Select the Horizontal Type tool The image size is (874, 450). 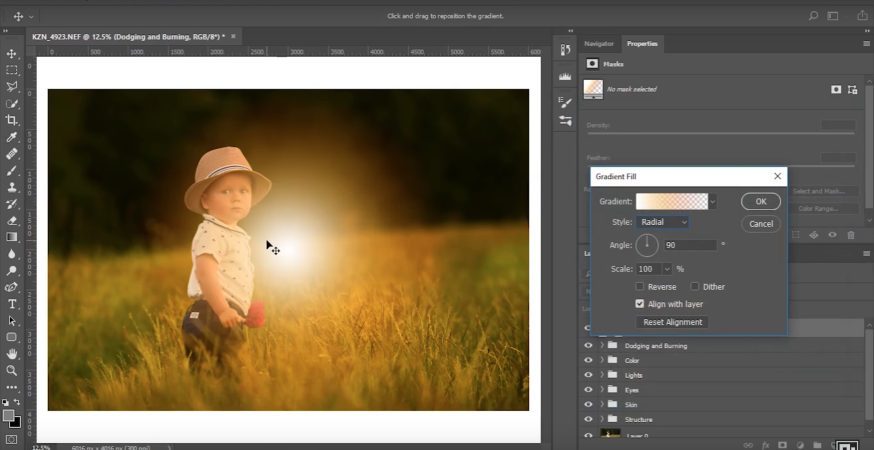coord(11,304)
